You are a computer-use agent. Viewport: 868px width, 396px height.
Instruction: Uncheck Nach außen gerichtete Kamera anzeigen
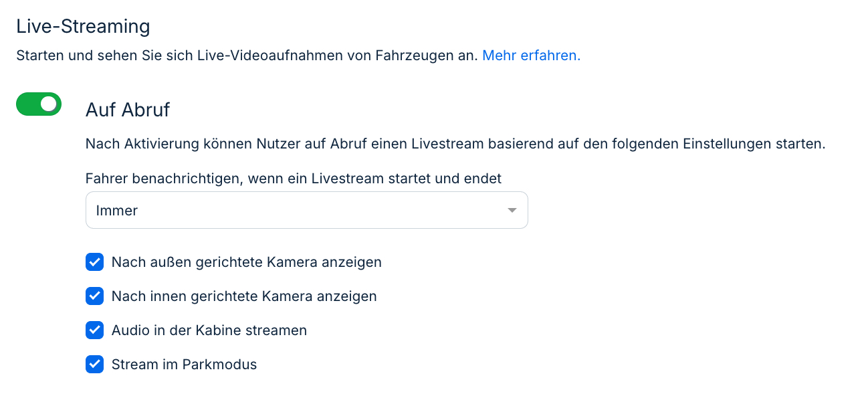[94, 262]
